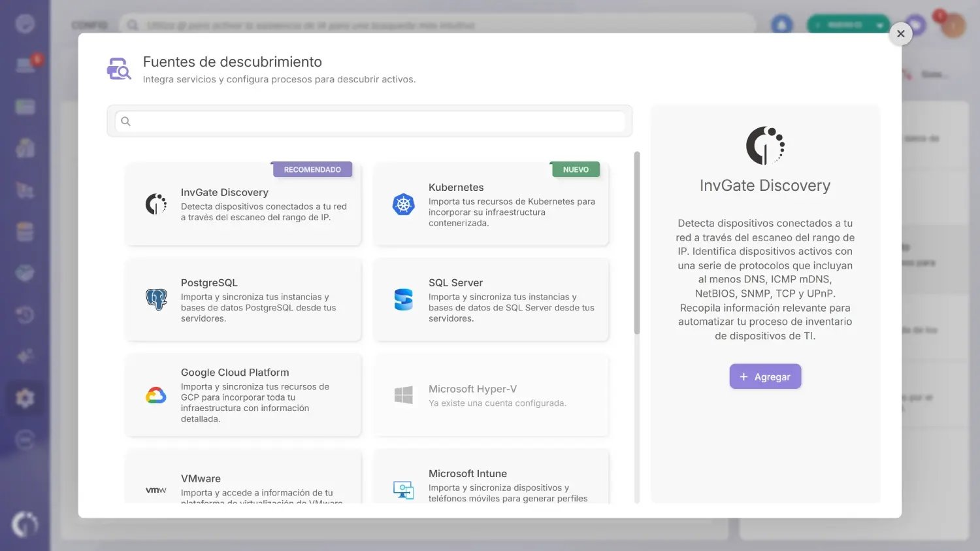This screenshot has width=980, height=551.
Task: Select the "InvGate Discovery" card title
Action: [x=225, y=192]
